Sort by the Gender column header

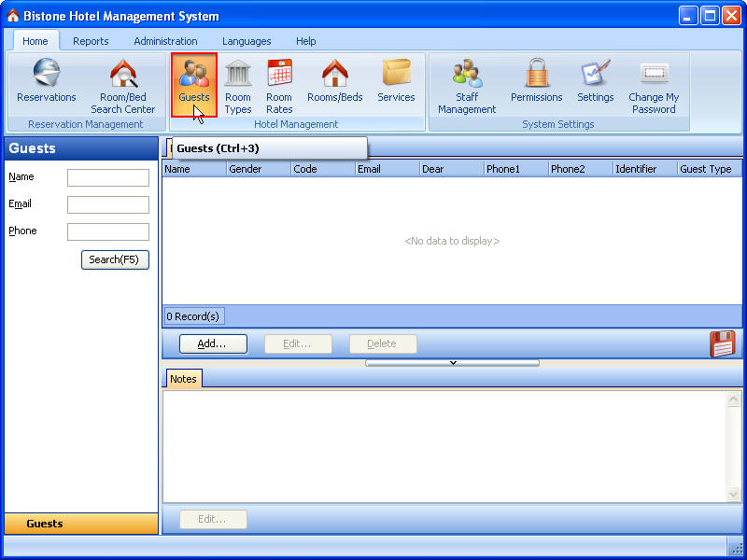point(257,169)
